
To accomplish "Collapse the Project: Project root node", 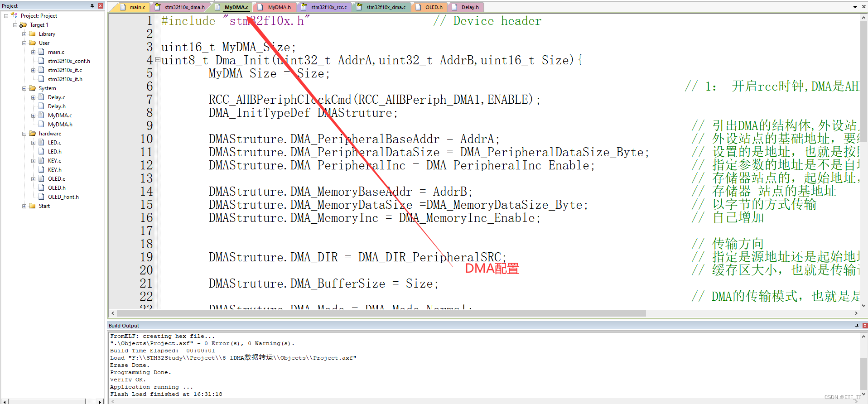I will coord(6,16).
